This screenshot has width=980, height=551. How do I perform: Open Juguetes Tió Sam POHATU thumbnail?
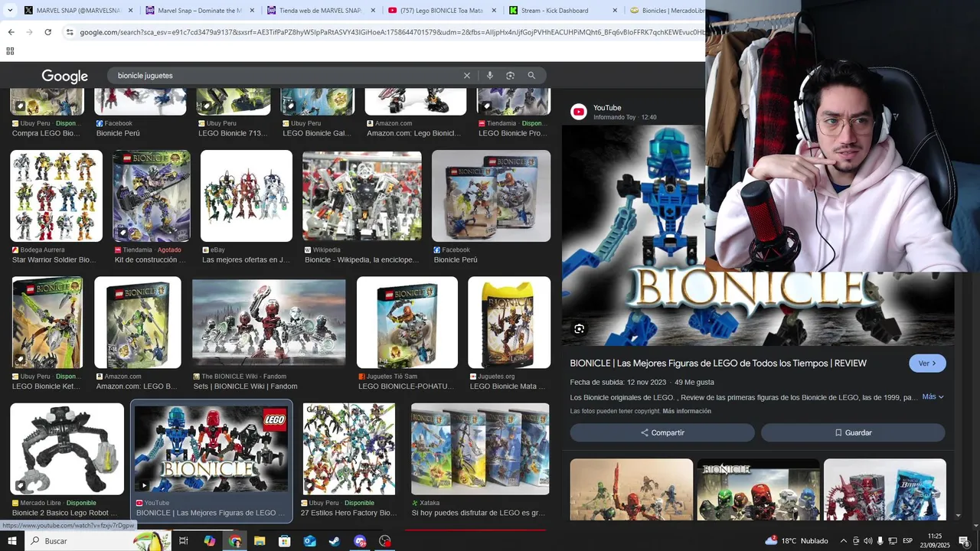click(407, 322)
